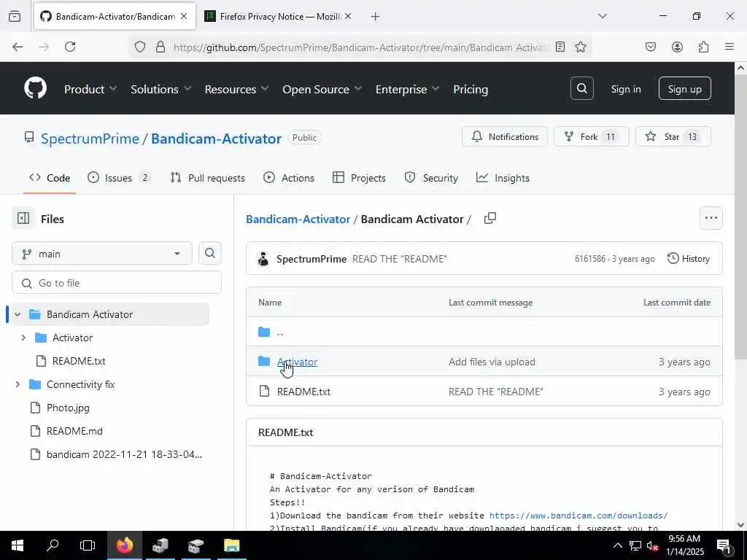The image size is (747, 560).
Task: Open the Firefox View icon
Action: click(15, 17)
